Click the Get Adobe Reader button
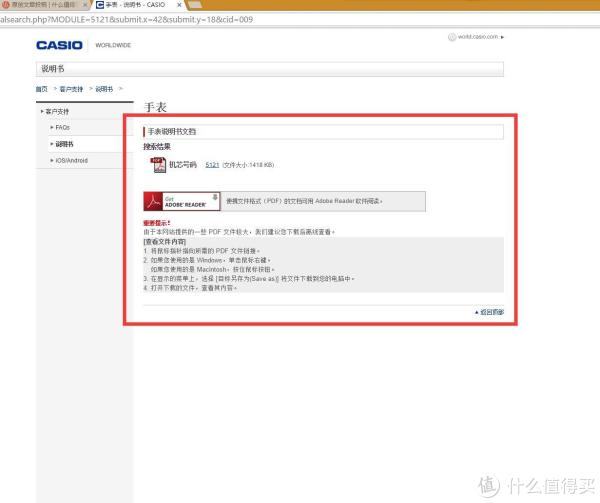Image resolution: width=600 pixels, height=503 pixels. 181,200
